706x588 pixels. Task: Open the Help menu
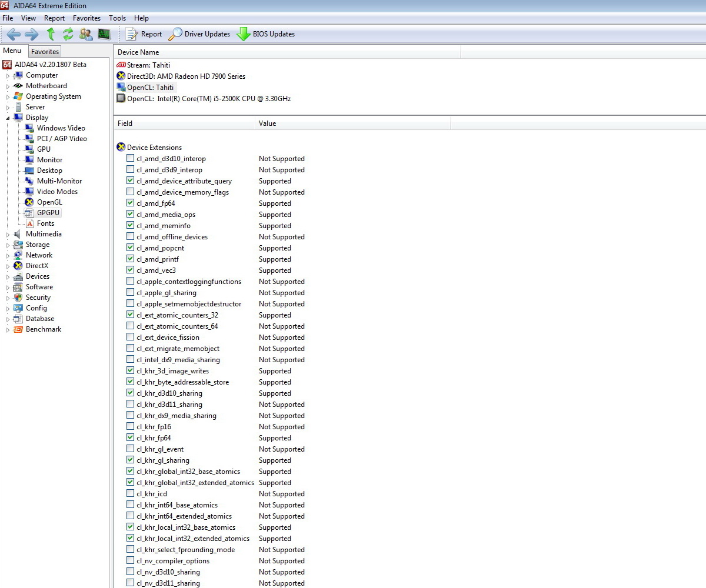(141, 18)
